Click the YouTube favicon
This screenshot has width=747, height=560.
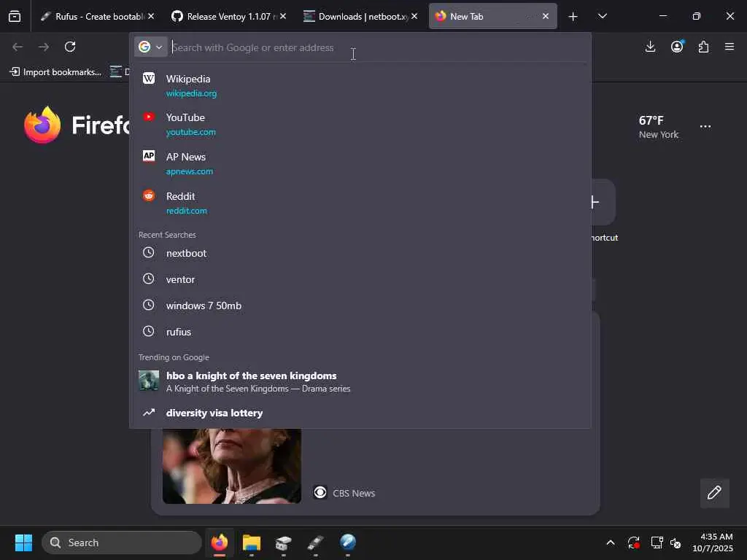point(149,117)
